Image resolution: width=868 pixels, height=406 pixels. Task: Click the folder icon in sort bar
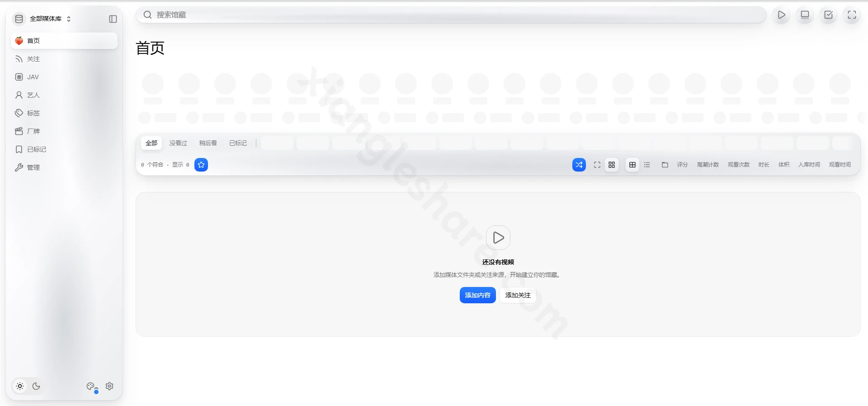coord(665,165)
